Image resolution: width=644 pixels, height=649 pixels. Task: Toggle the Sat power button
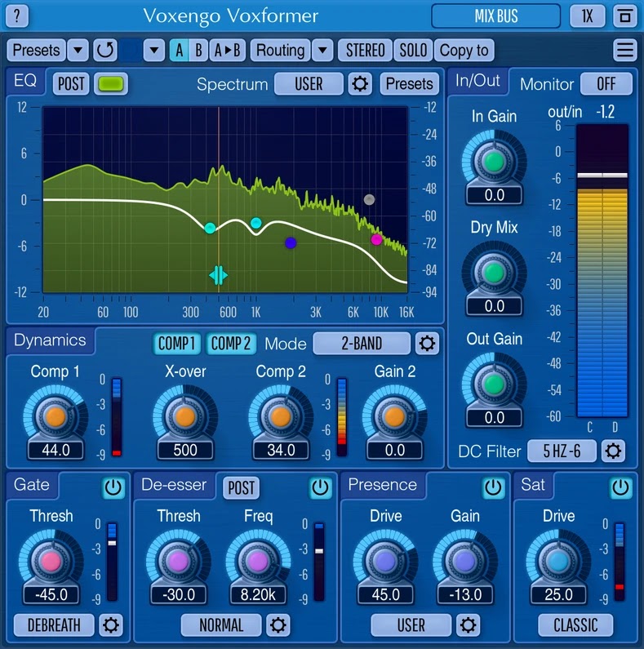click(x=620, y=487)
